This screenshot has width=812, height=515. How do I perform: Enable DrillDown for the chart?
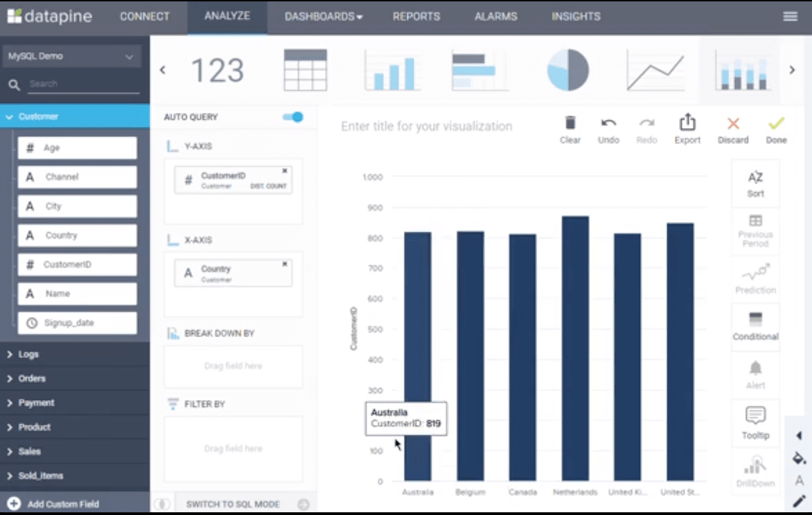click(x=754, y=469)
